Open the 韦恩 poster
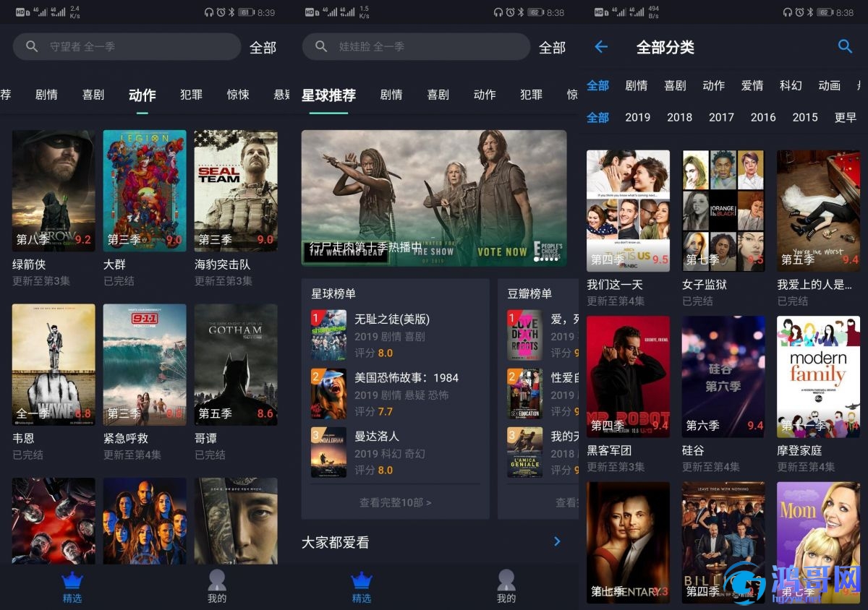Screen dimensions: 868x610 [x=54, y=364]
